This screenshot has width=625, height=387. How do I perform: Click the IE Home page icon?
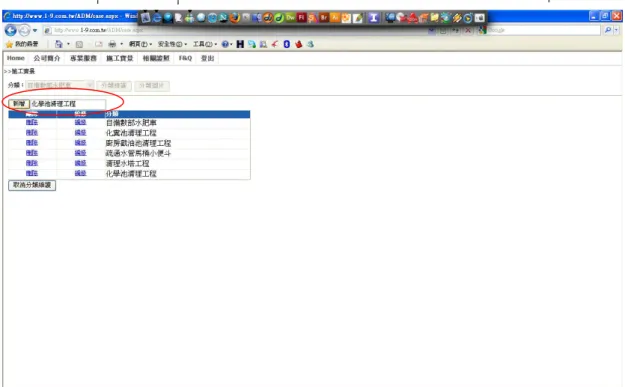(x=59, y=44)
